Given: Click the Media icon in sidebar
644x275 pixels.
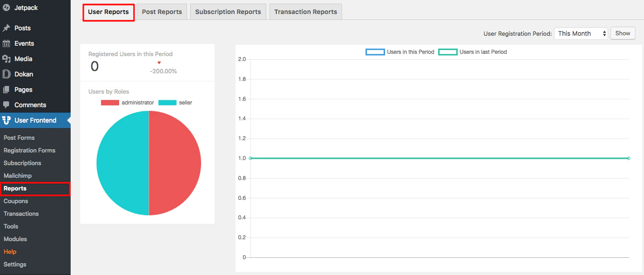Looking at the screenshot, I should coord(6,59).
